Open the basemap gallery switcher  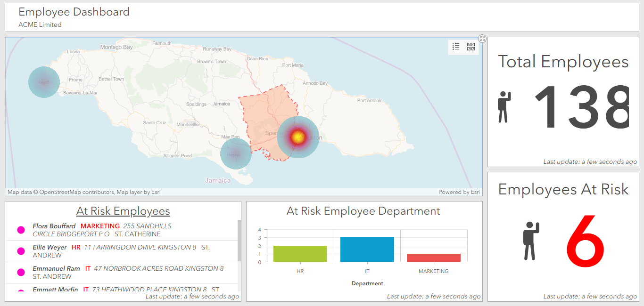(471, 47)
